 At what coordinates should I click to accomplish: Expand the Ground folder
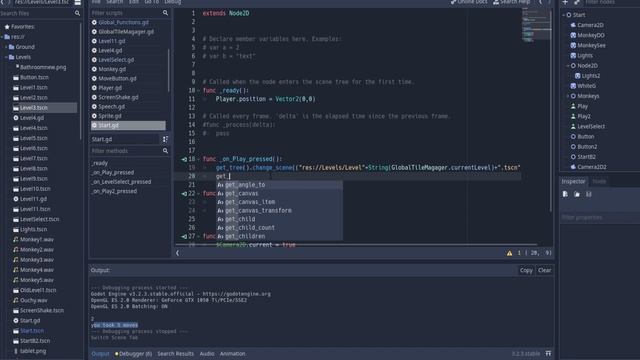coord(6,47)
